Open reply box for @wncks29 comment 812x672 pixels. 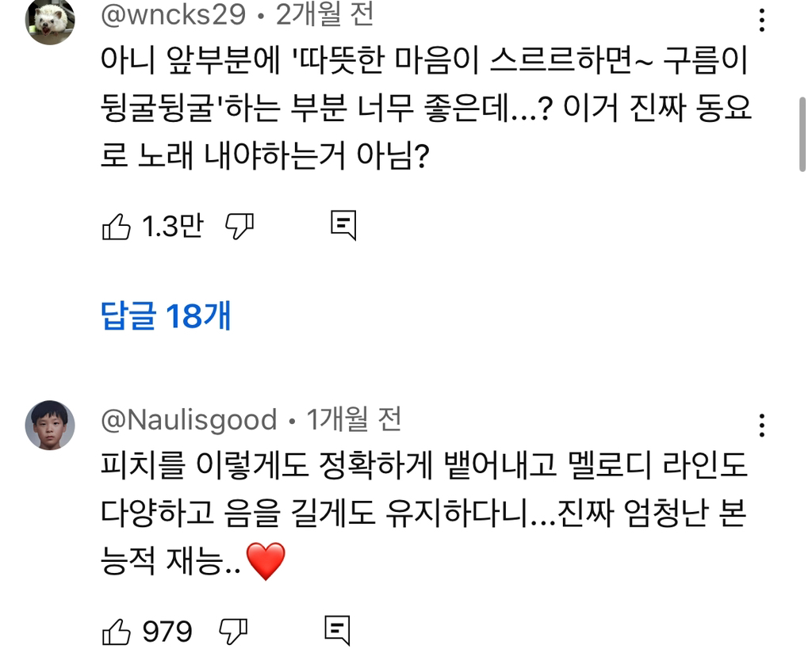click(x=343, y=227)
